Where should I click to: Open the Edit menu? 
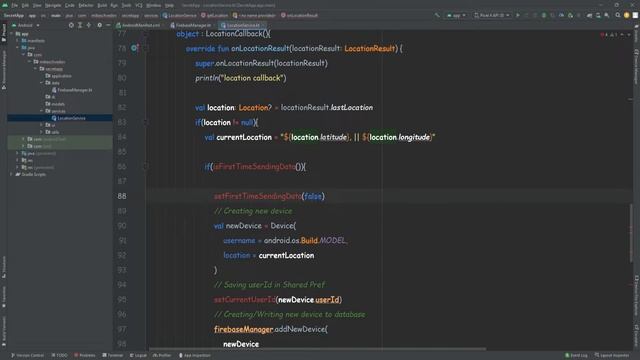point(25,5)
